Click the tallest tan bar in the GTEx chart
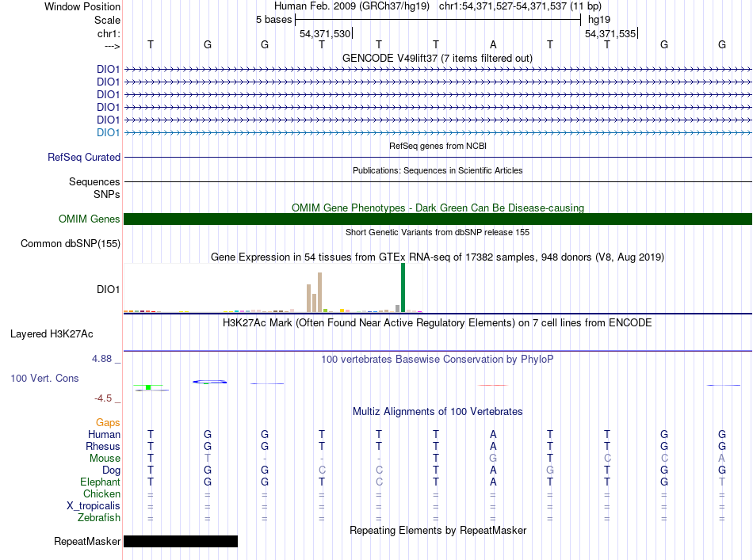This screenshot has width=753, height=560. [320, 292]
